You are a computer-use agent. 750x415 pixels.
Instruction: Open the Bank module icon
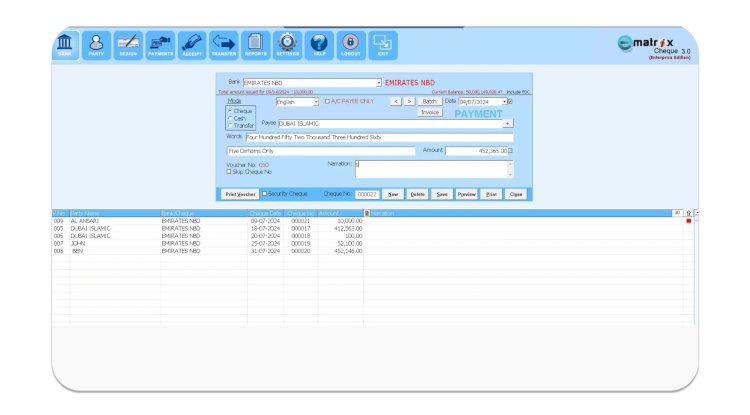pos(65,46)
